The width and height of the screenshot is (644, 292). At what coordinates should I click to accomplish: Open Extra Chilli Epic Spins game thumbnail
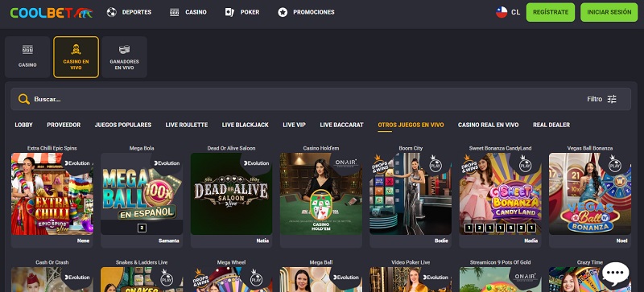point(52,194)
